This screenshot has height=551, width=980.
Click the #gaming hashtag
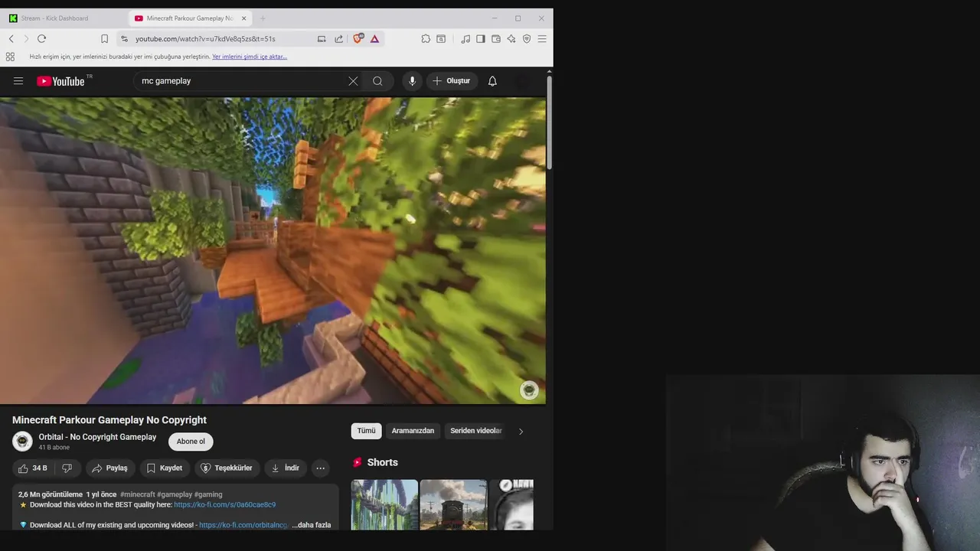click(208, 494)
